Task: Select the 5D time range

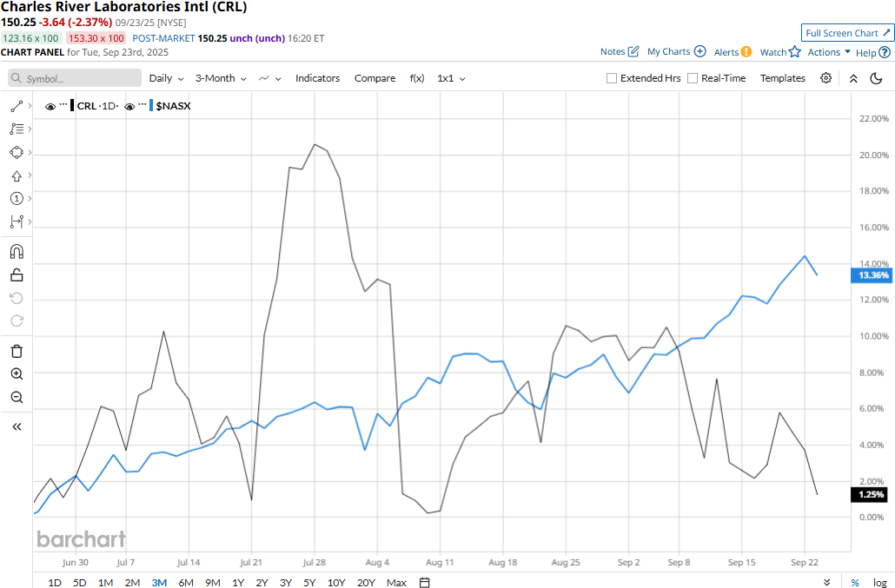Action: click(79, 582)
